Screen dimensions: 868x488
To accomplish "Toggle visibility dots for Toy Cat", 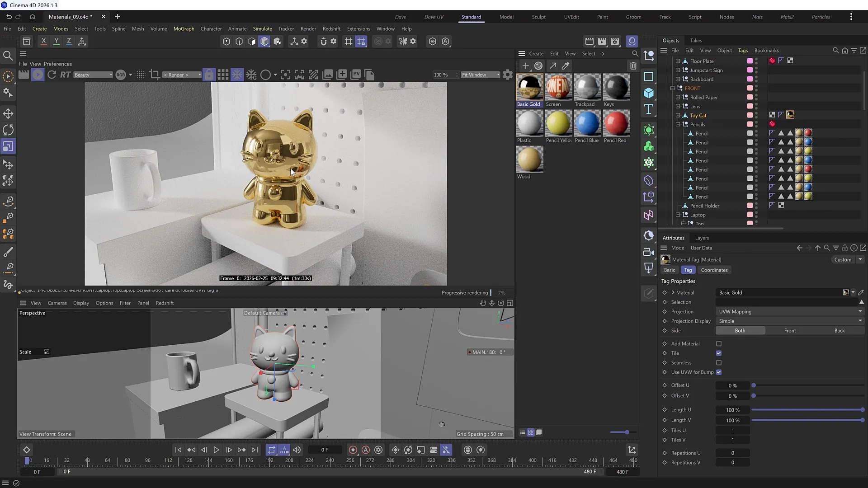I will click(x=756, y=115).
